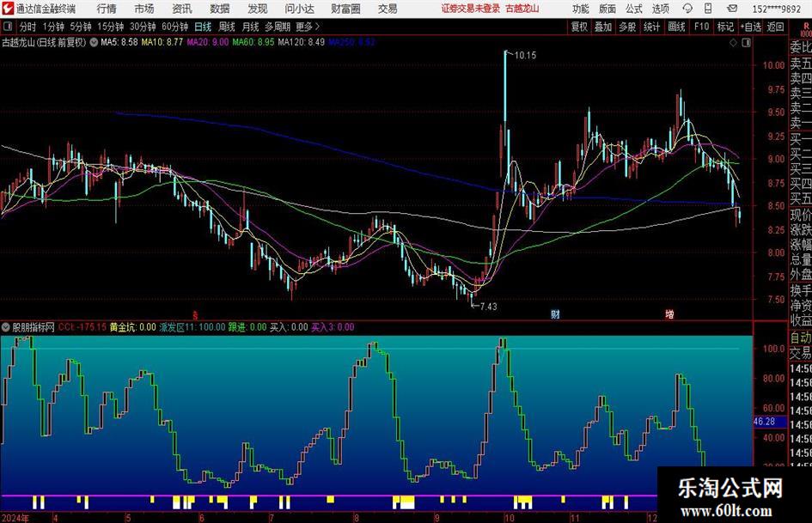Switch to 分时 chart tab
The image size is (812, 523).
28,27
